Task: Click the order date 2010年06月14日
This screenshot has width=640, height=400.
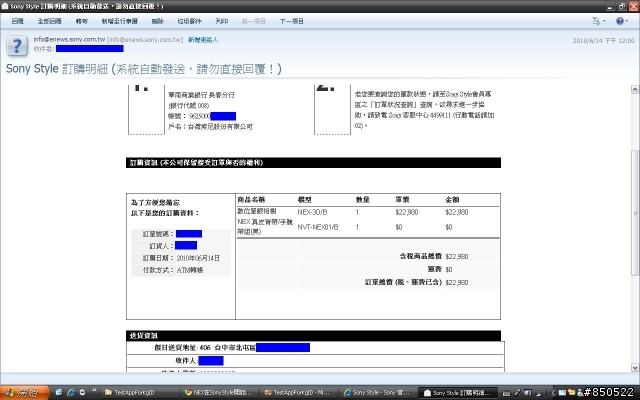Action: [198, 258]
